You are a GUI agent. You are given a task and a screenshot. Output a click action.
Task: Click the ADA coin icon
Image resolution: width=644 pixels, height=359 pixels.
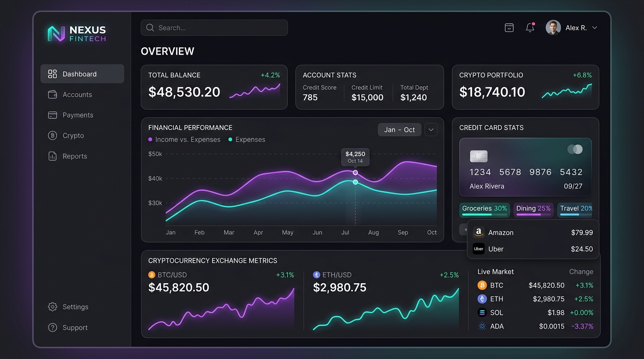click(x=482, y=326)
